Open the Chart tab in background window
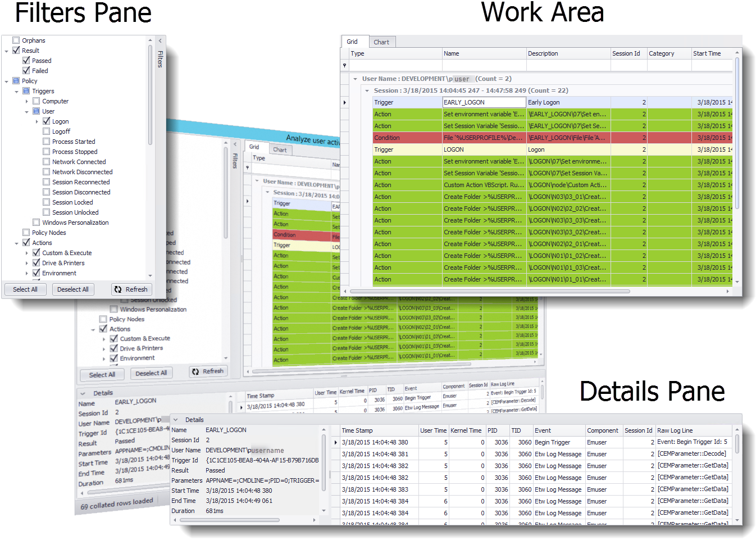This screenshot has width=756, height=540. 280,149
